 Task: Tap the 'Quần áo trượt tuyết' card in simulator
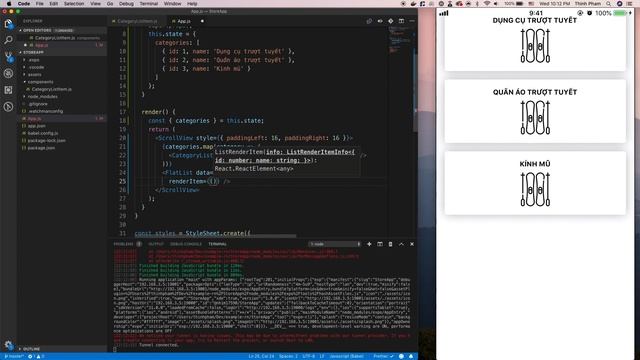[x=535, y=111]
